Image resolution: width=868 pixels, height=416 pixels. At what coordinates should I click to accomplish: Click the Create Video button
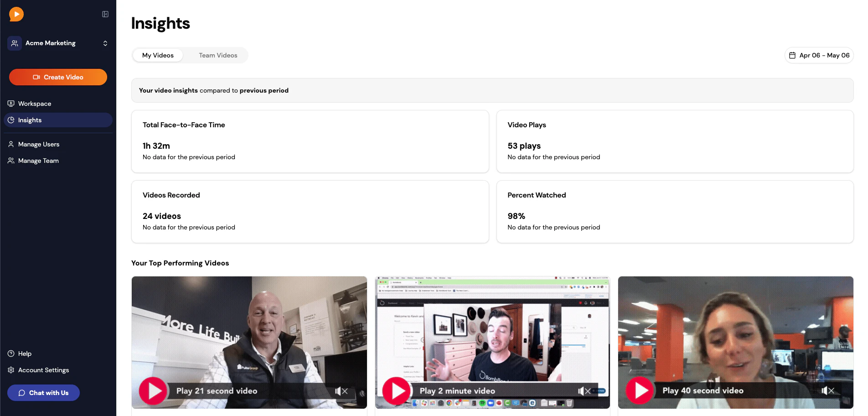pos(58,77)
